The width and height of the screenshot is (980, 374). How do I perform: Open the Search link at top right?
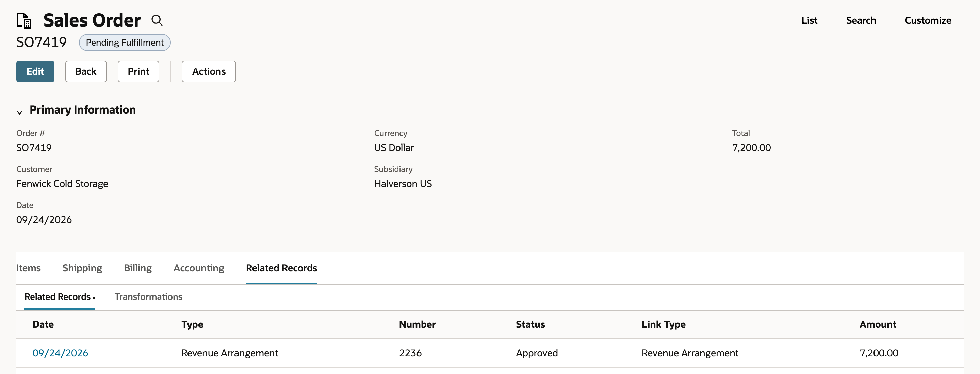(x=861, y=20)
